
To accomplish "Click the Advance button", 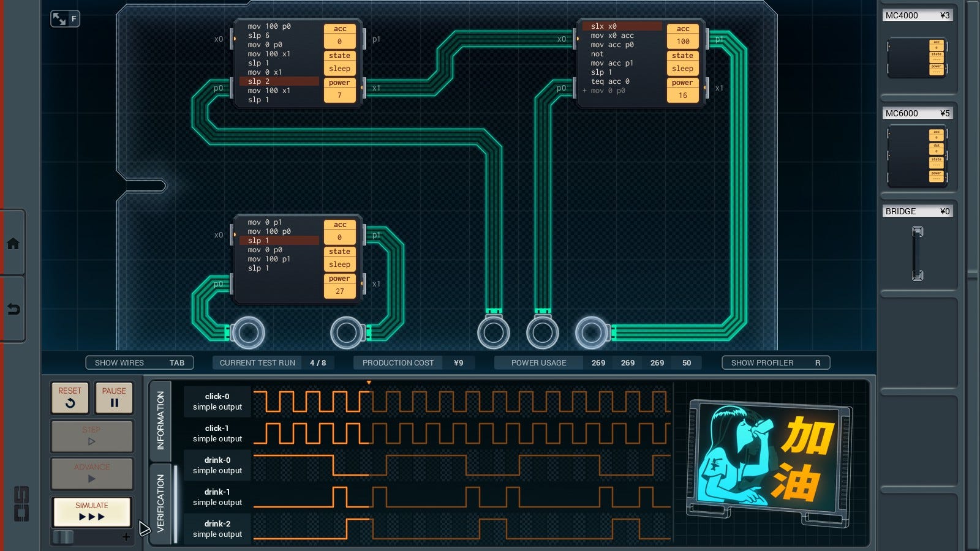I will point(92,473).
